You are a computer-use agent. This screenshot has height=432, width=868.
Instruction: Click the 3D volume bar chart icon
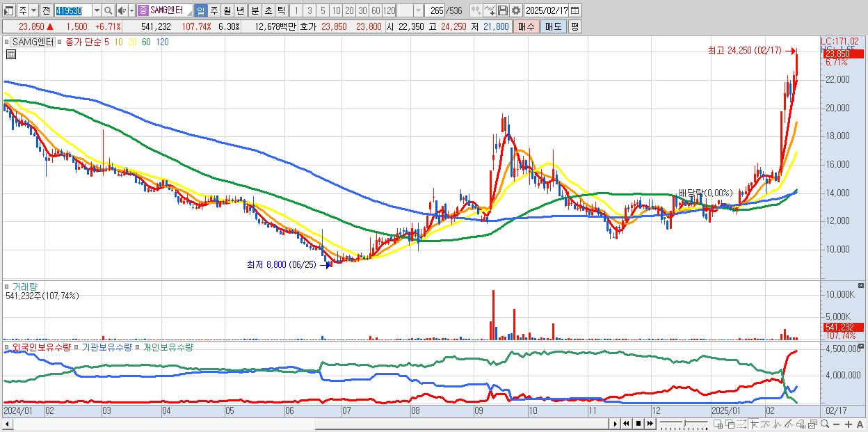(x=801, y=424)
